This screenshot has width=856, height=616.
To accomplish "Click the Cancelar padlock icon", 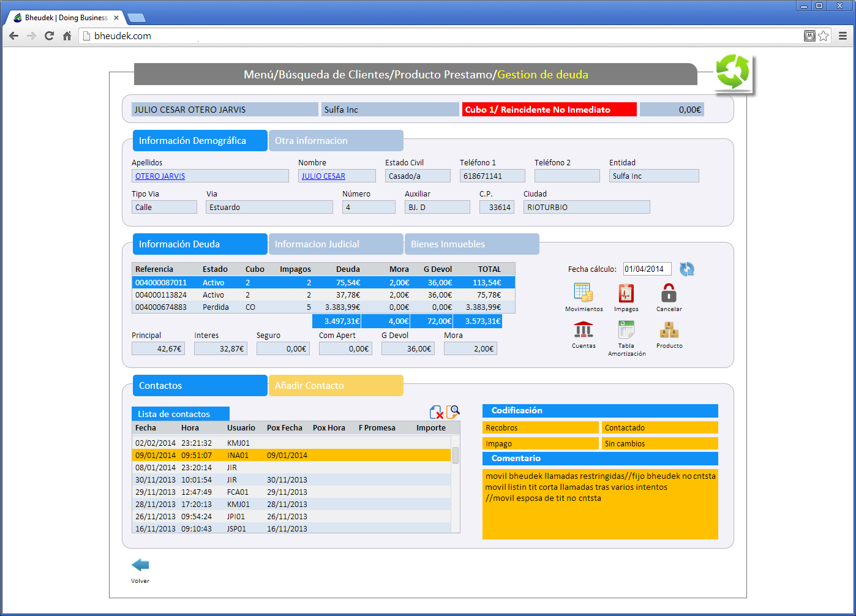I will pyautogui.click(x=669, y=293).
